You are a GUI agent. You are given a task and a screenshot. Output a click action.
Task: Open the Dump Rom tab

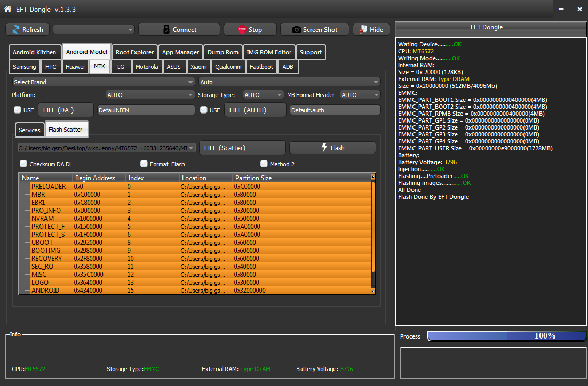[x=223, y=52]
